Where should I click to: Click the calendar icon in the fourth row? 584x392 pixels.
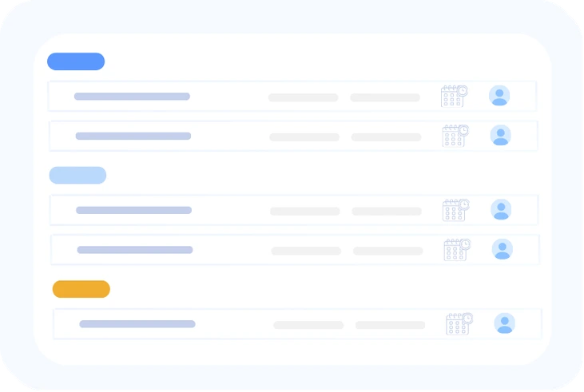(457, 250)
